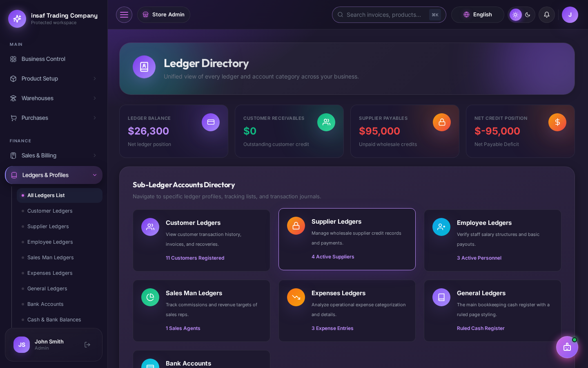Click the search magnifier icon
The image size is (588, 368).
(340, 15)
